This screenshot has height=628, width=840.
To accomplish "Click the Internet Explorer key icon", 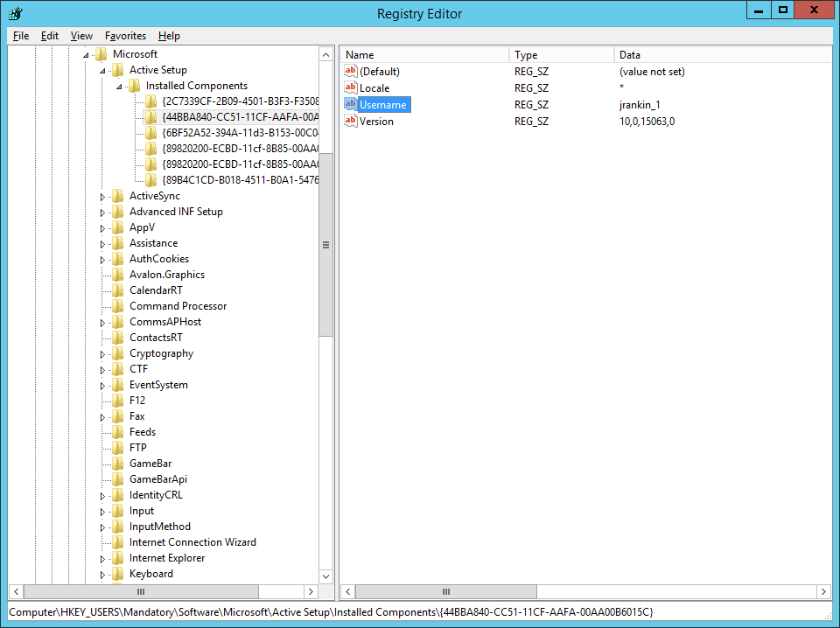I will point(115,557).
